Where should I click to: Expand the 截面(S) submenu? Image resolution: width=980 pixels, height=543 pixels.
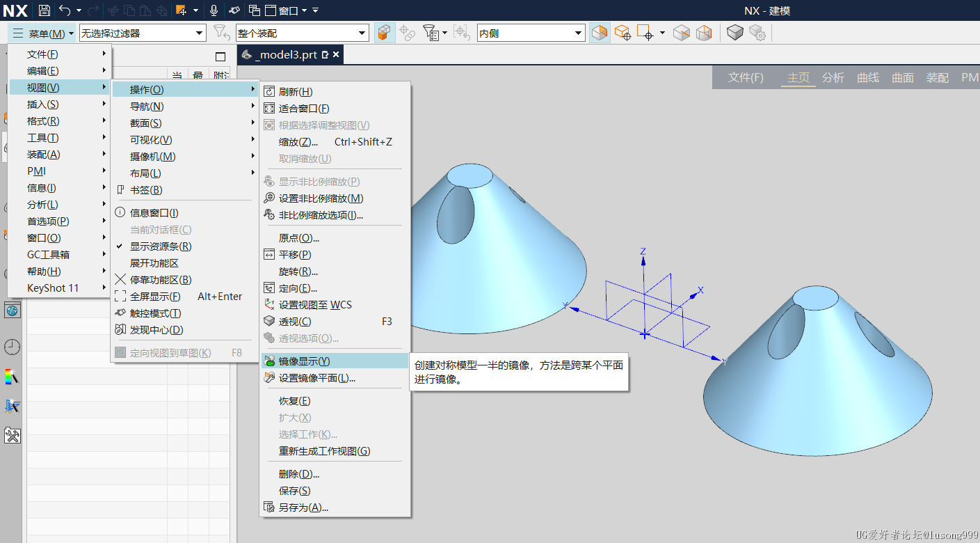click(185, 123)
